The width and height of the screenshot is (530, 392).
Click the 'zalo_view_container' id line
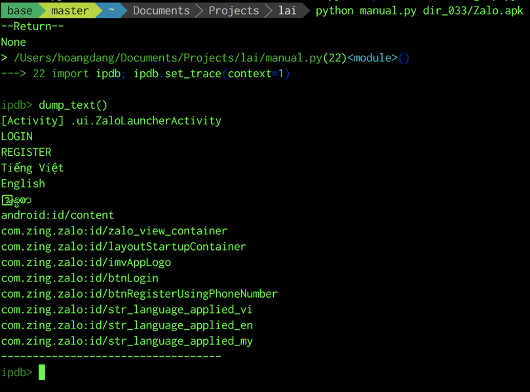click(114, 231)
